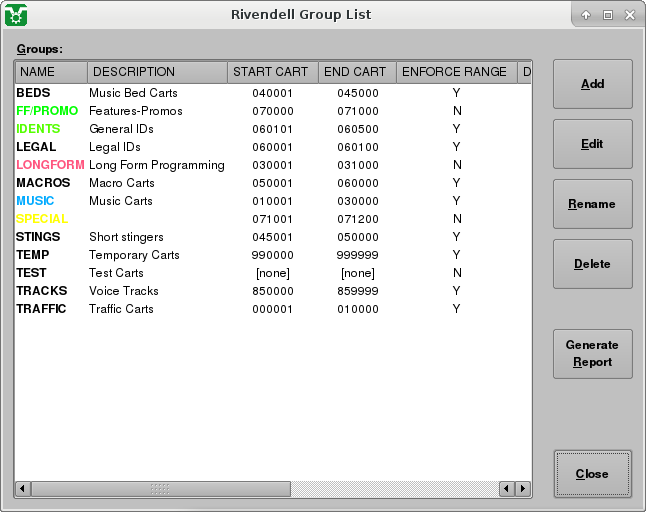Click the horizontal scrollbar handle
646x512 pixels.
coord(160,489)
